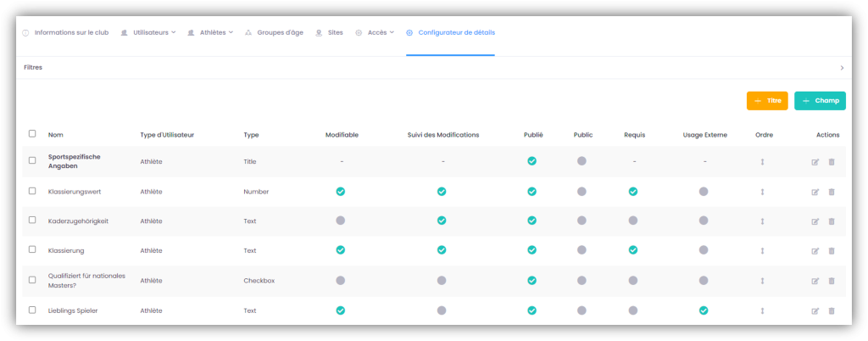Expand the Filtres panel chevron
868x341 pixels.
tap(842, 68)
